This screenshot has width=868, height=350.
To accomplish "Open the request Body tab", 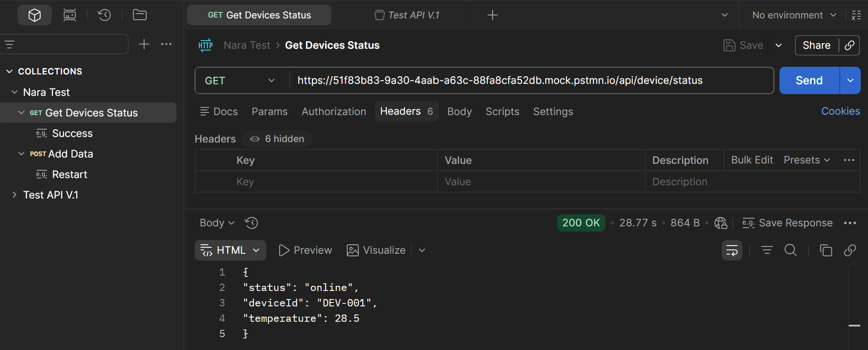I will (460, 112).
